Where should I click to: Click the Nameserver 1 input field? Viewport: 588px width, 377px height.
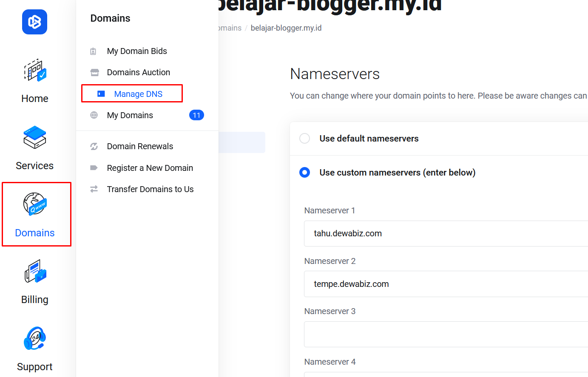click(x=446, y=233)
